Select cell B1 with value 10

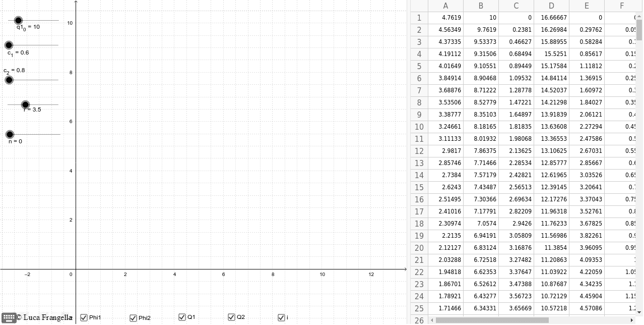coord(481,18)
